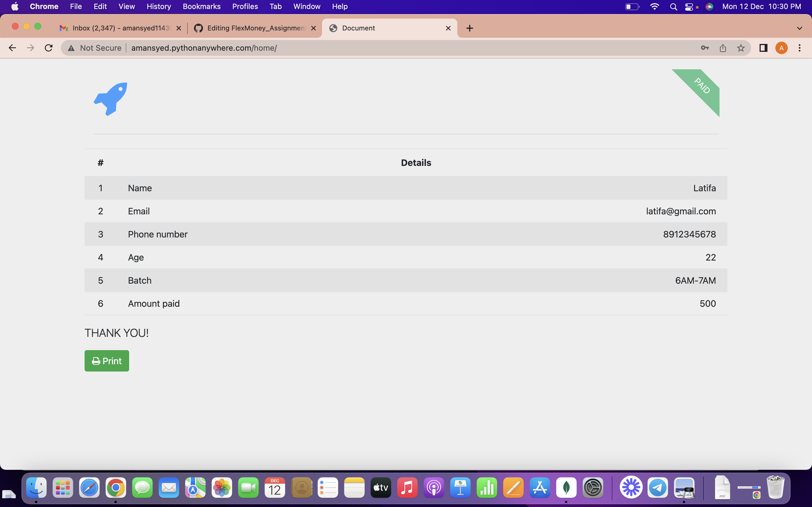Open Telegram from the Dock

(658, 487)
